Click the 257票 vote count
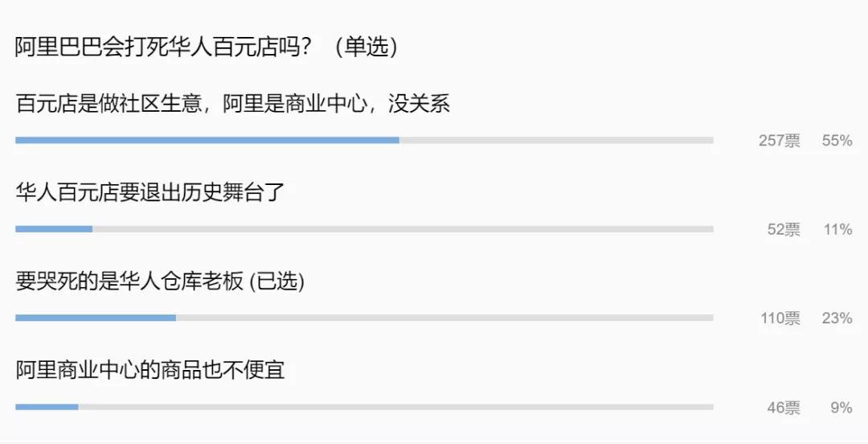 (780, 141)
